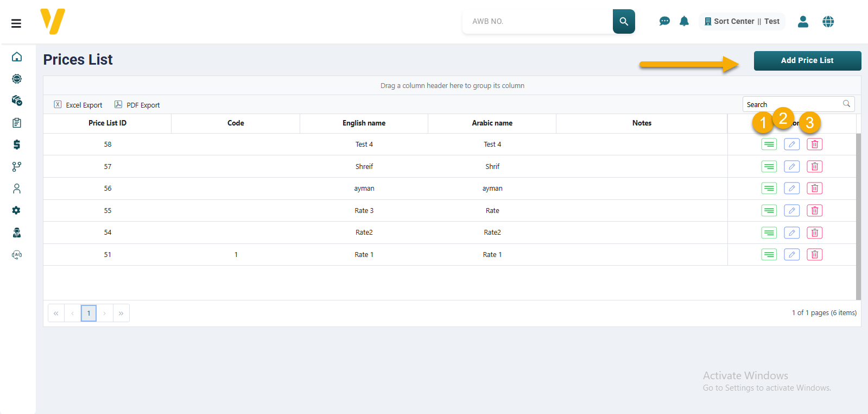View details of price list Test 4
The image size is (868, 414).
769,144
